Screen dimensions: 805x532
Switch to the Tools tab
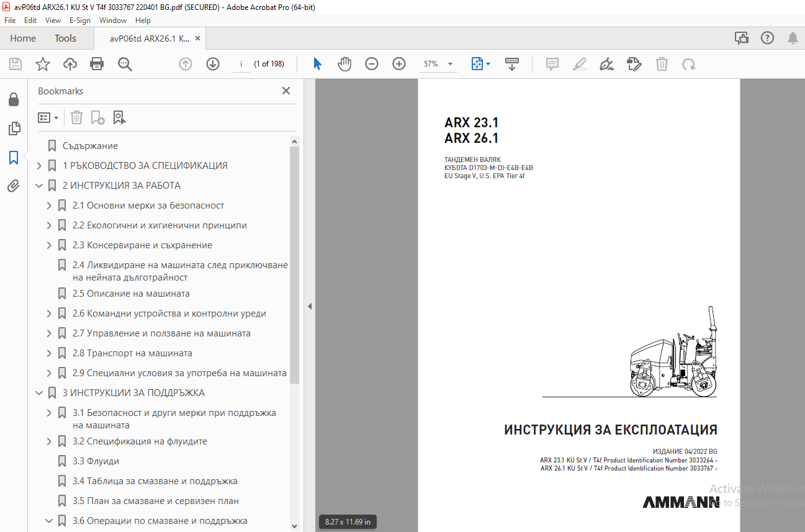click(x=65, y=38)
